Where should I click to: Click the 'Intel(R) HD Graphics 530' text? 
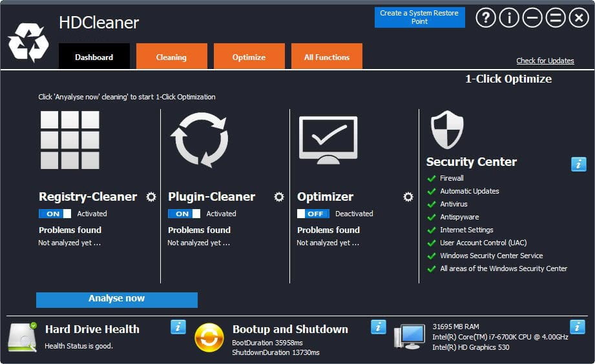click(471, 347)
